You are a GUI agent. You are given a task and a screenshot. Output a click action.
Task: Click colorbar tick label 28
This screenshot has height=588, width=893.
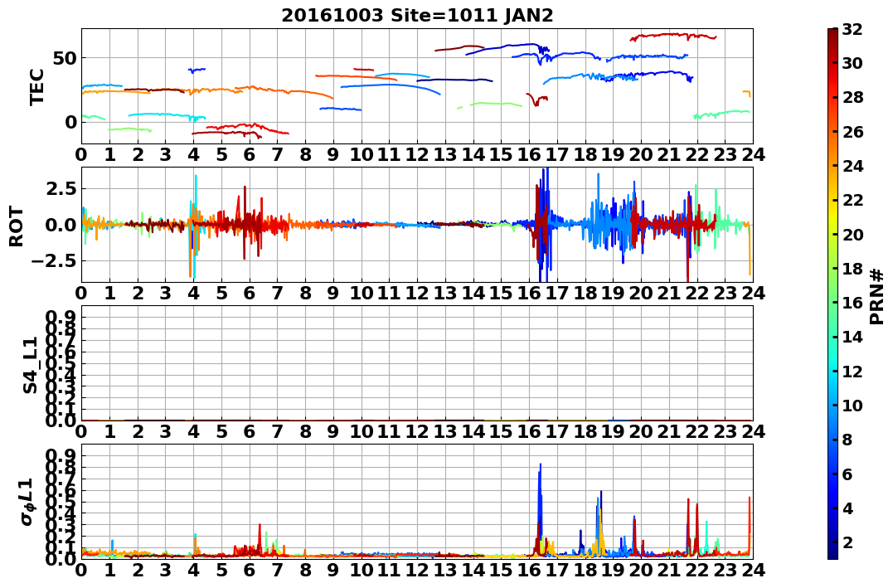(x=852, y=97)
